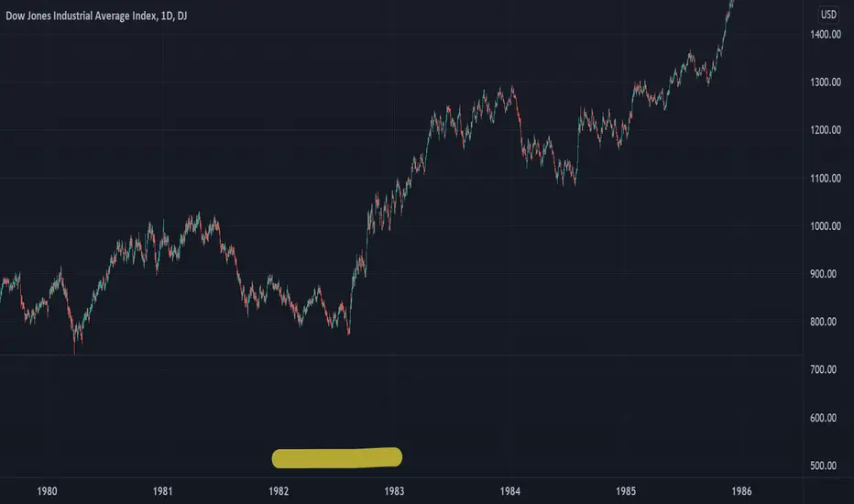Select the 1985 label on time axis

[626, 491]
